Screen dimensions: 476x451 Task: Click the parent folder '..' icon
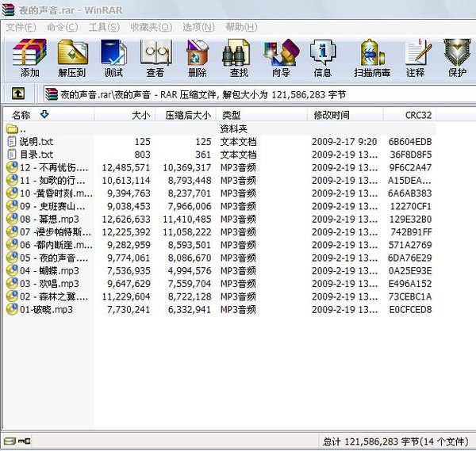12,129
